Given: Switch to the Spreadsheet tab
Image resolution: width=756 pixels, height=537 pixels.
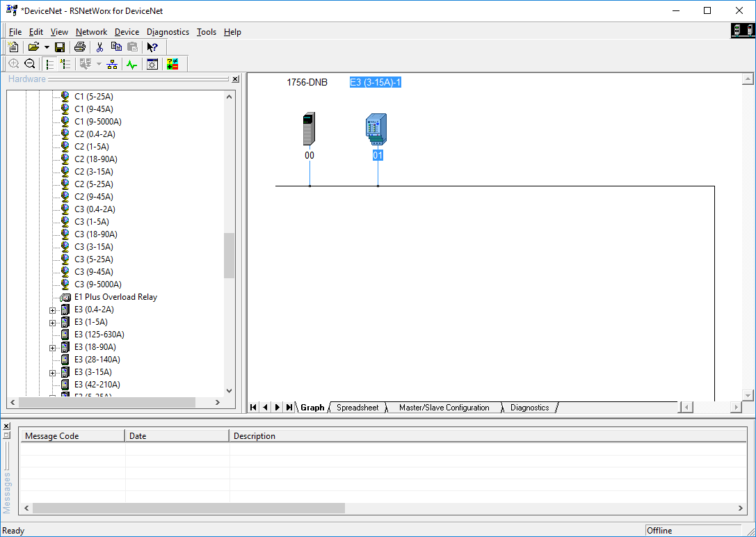Looking at the screenshot, I should tap(357, 408).
